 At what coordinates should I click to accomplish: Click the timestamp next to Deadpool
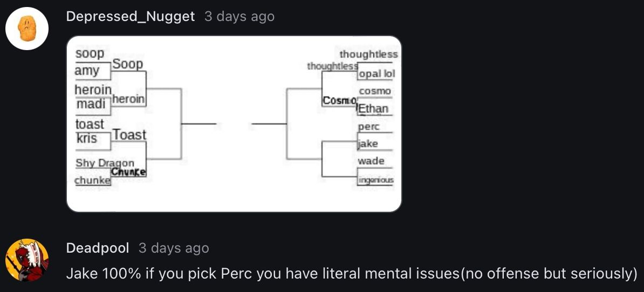174,248
